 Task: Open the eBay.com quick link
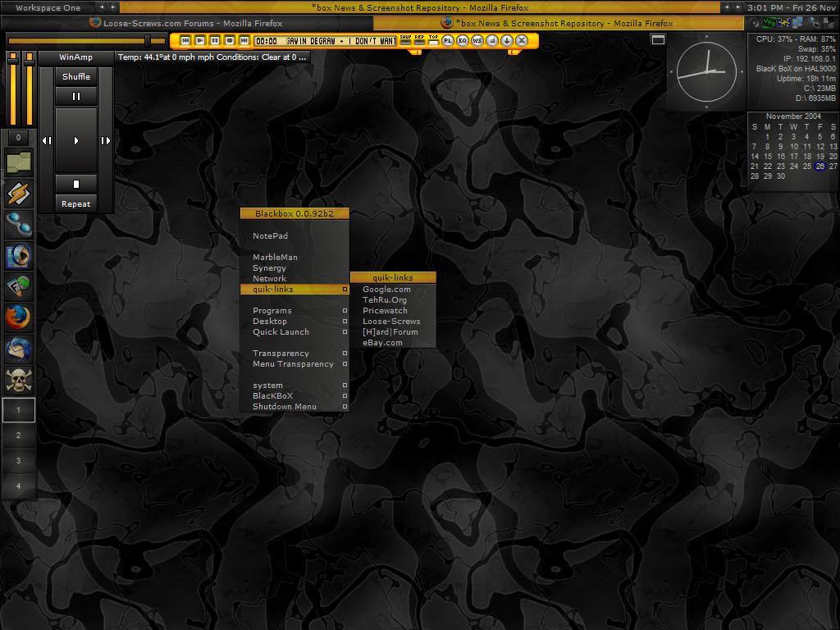(393, 343)
